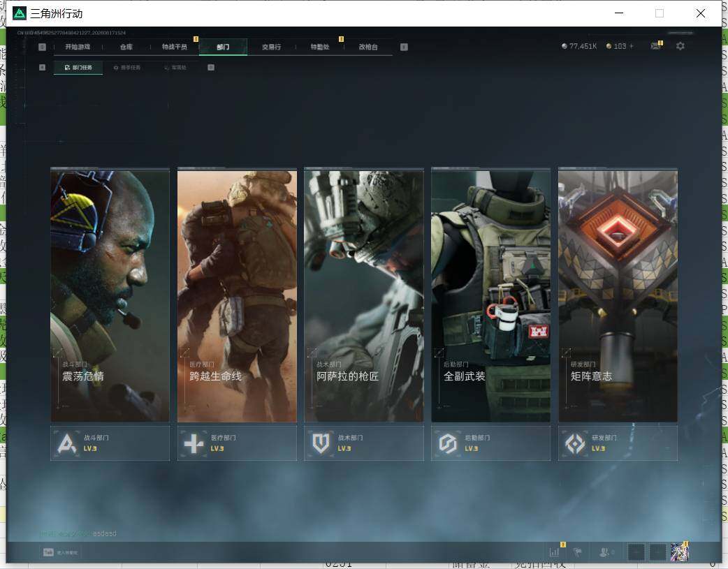Open the friends icon in bottom bar
This screenshot has height=569, width=728.
(x=606, y=552)
